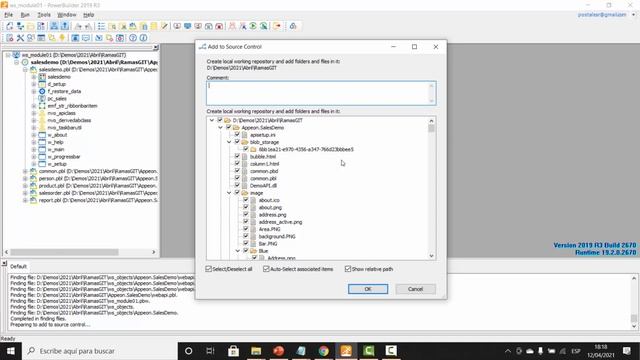Open the Tools menu
The width and height of the screenshot is (640, 360).
[44, 15]
